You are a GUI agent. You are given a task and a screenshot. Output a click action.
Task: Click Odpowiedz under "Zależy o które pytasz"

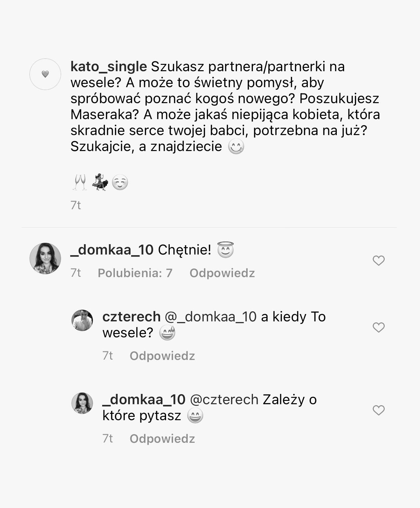[162, 439]
